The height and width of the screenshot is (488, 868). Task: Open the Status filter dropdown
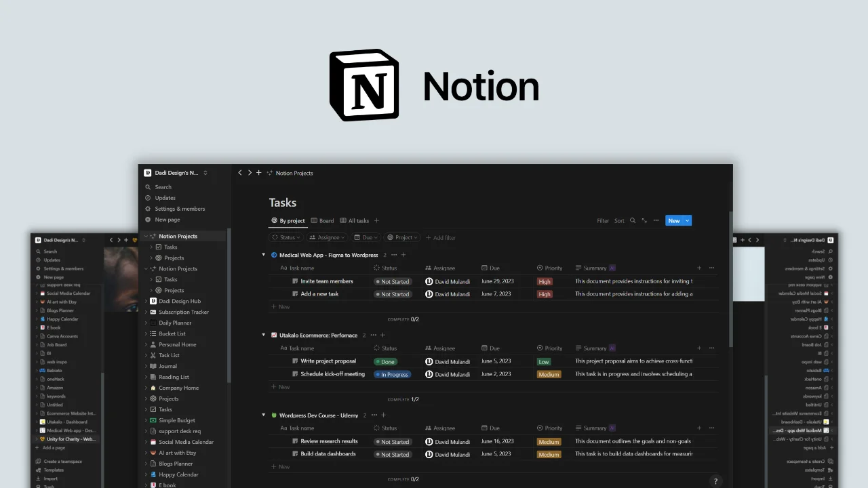pos(286,237)
